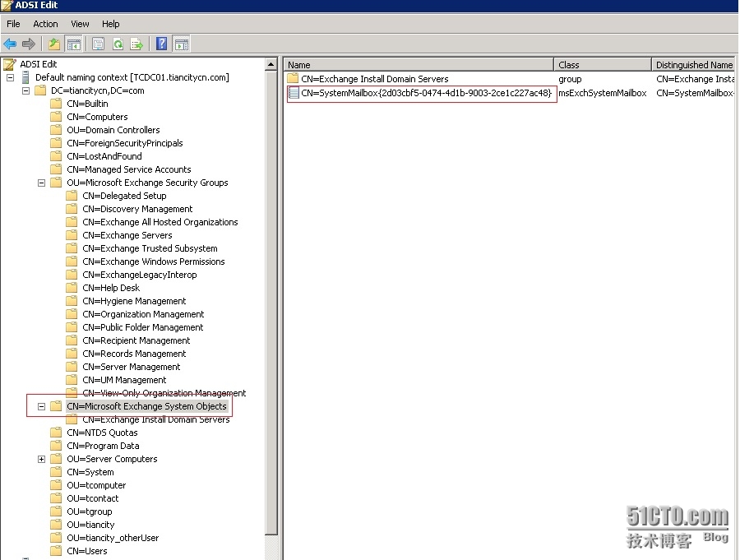Click folder icon of CN=Delegated Setup
740x560 pixels.
pos(72,196)
